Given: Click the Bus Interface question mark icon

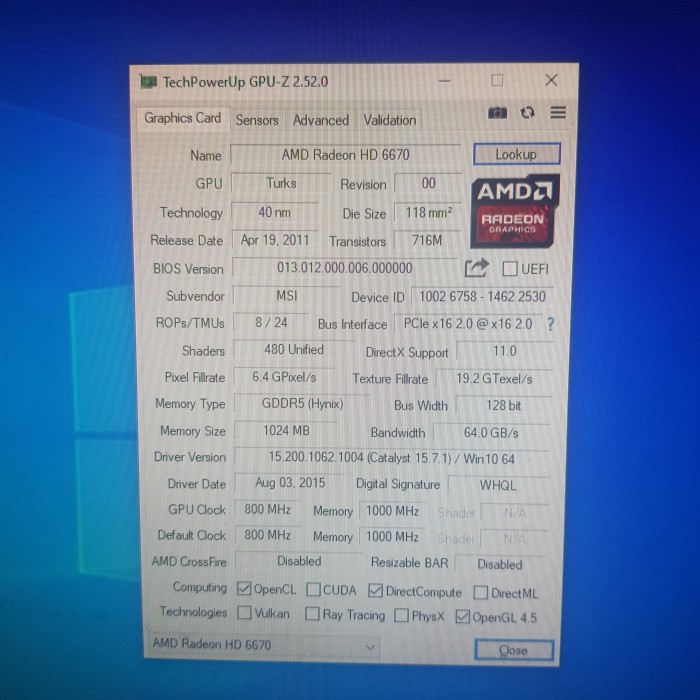Looking at the screenshot, I should click(550, 324).
